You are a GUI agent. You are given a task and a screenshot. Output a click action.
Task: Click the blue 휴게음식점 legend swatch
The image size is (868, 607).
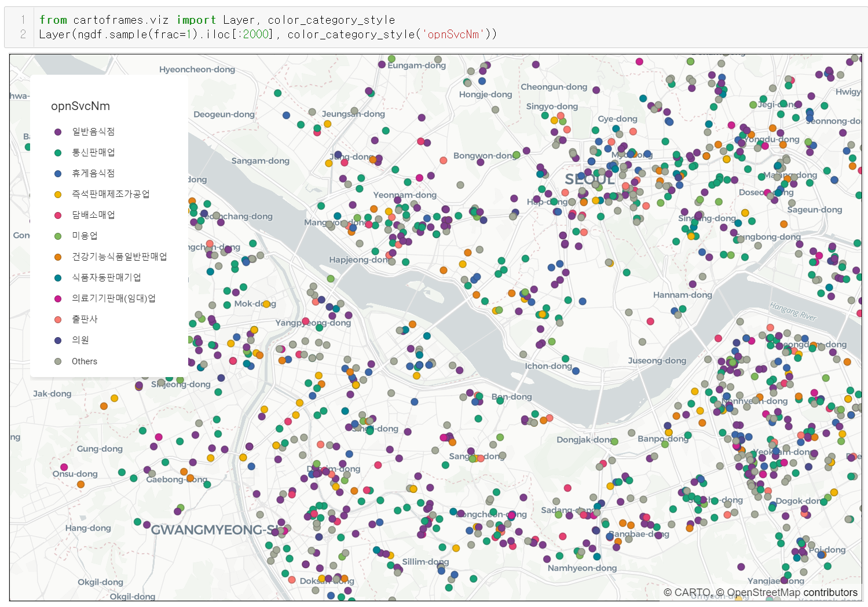click(x=58, y=174)
